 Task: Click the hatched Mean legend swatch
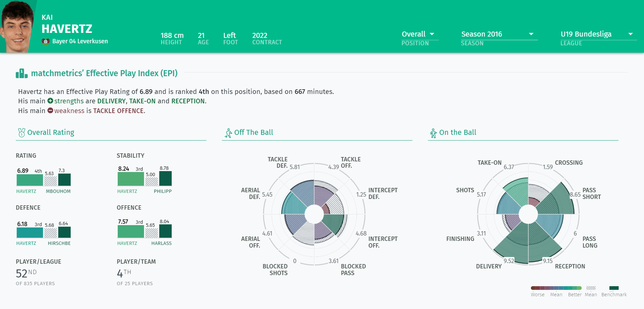coord(591,288)
